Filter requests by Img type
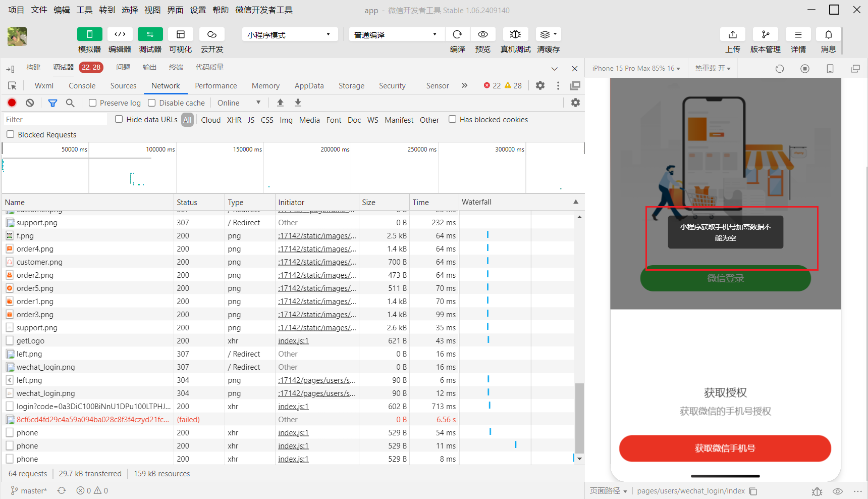The width and height of the screenshot is (868, 499). click(286, 120)
